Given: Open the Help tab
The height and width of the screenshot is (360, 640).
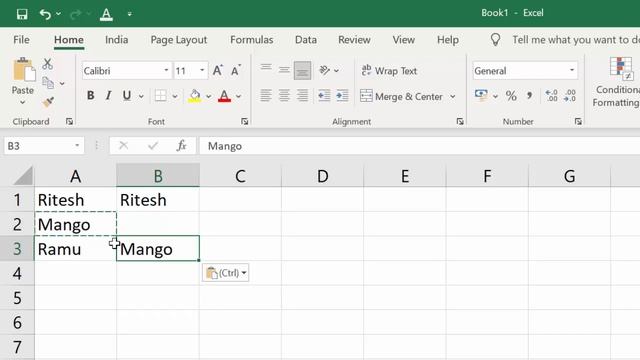Looking at the screenshot, I should 448,40.
